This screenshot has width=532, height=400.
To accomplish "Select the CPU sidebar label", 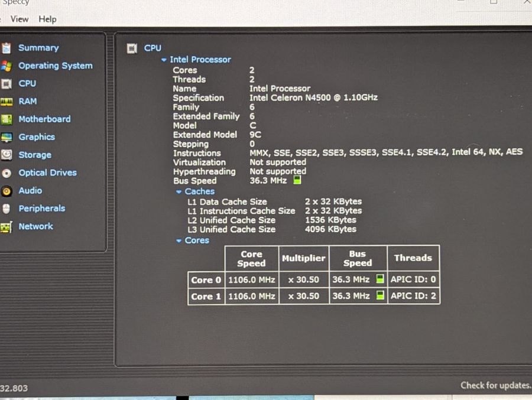I will point(27,83).
